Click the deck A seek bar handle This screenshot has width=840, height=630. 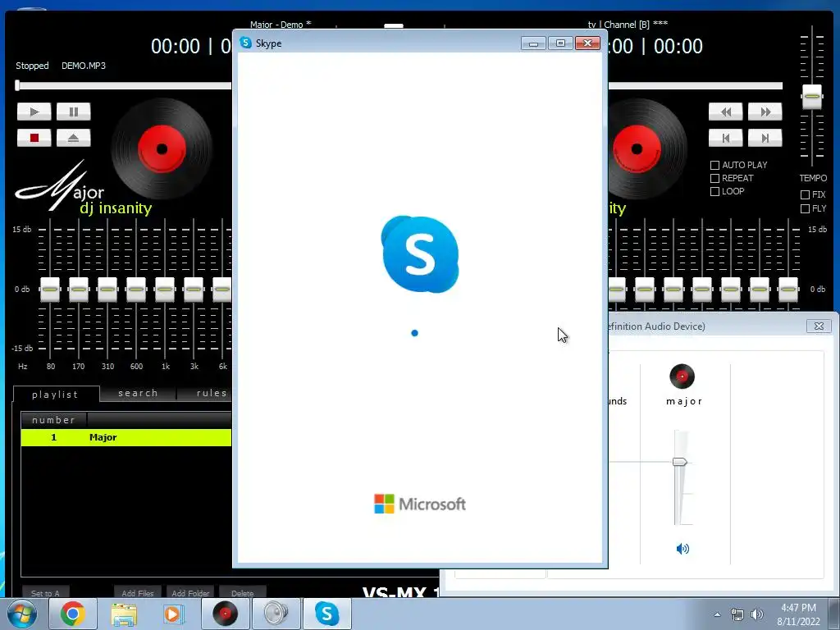coord(17,85)
